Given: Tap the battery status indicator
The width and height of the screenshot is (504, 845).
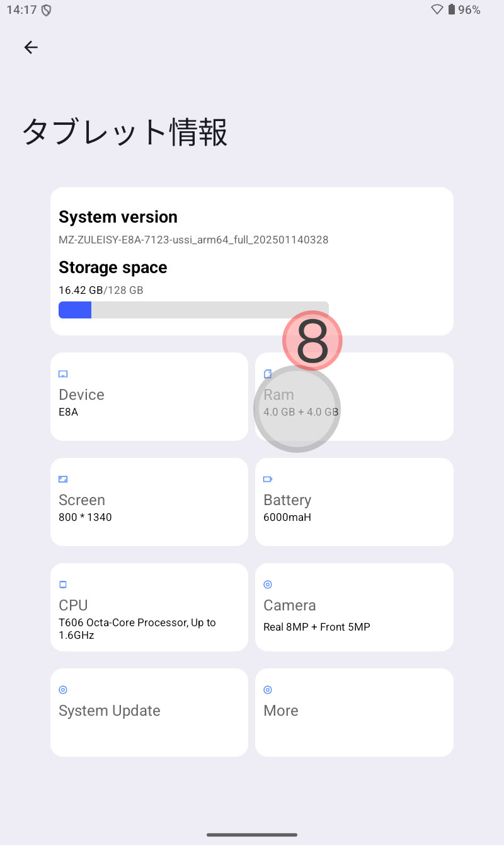Looking at the screenshot, I should [464, 9].
